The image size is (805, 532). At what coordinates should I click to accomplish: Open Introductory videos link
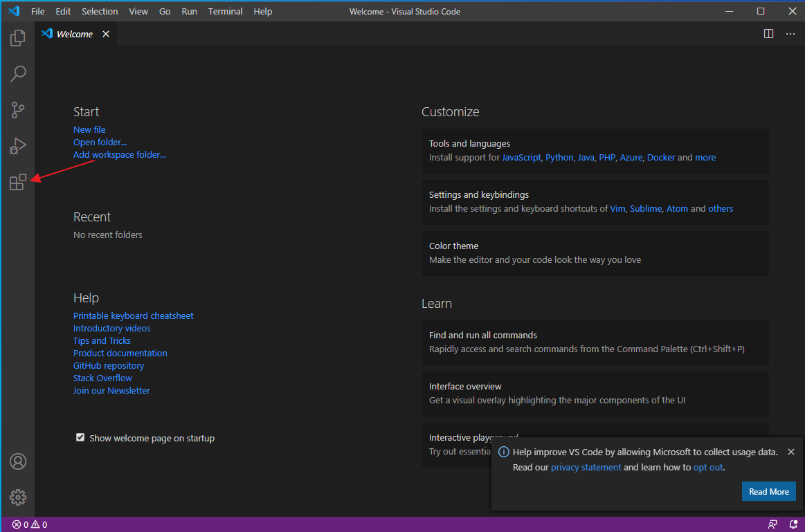tap(111, 328)
